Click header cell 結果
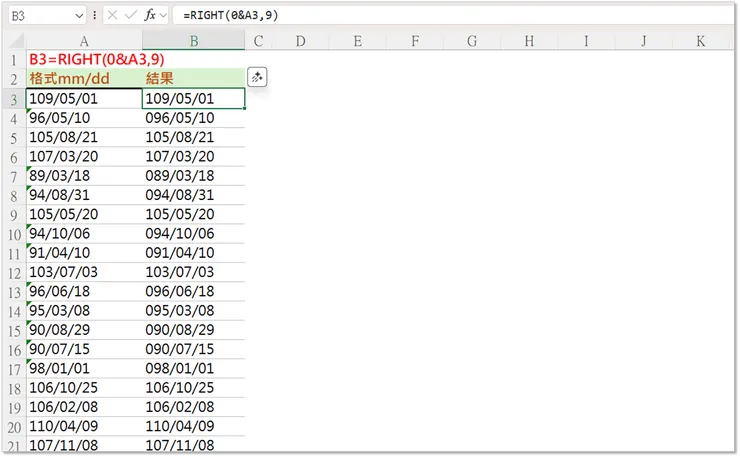The width and height of the screenshot is (740, 457). tap(193, 78)
